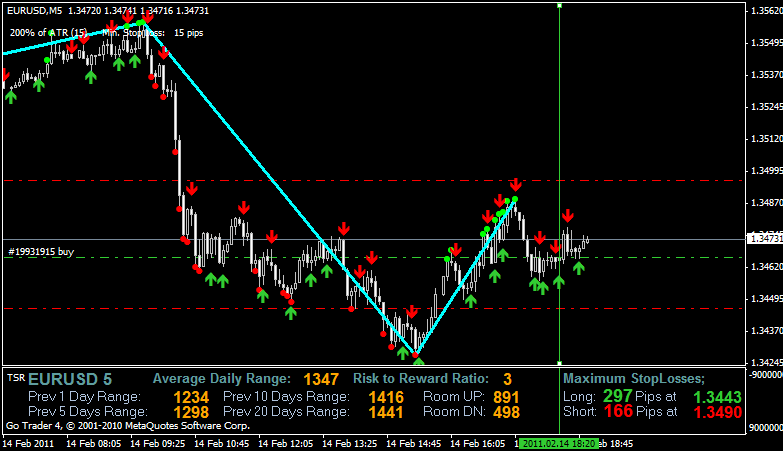Viewport: 783px width, 451px height.
Task: Click the '14 Feb 12:05' time axis label
Action: [286, 444]
